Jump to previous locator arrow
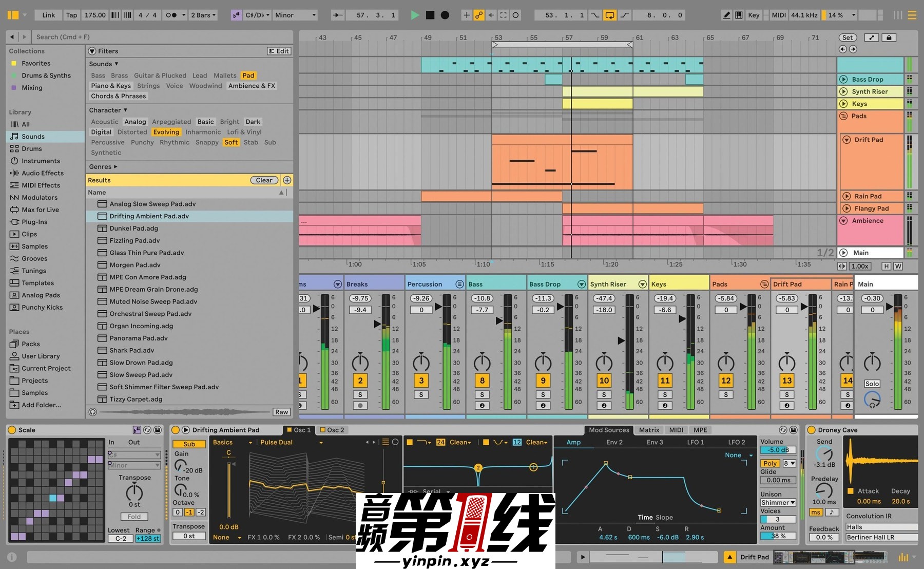This screenshot has height=569, width=924. click(843, 49)
